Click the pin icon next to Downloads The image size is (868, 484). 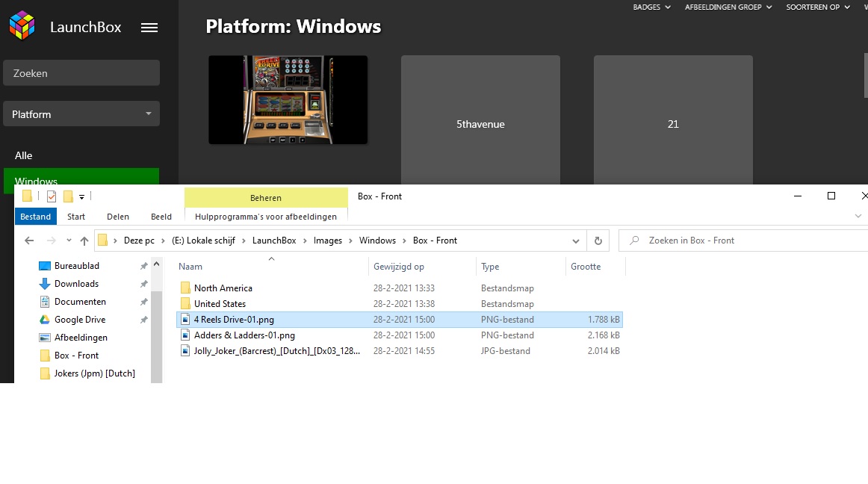click(144, 284)
